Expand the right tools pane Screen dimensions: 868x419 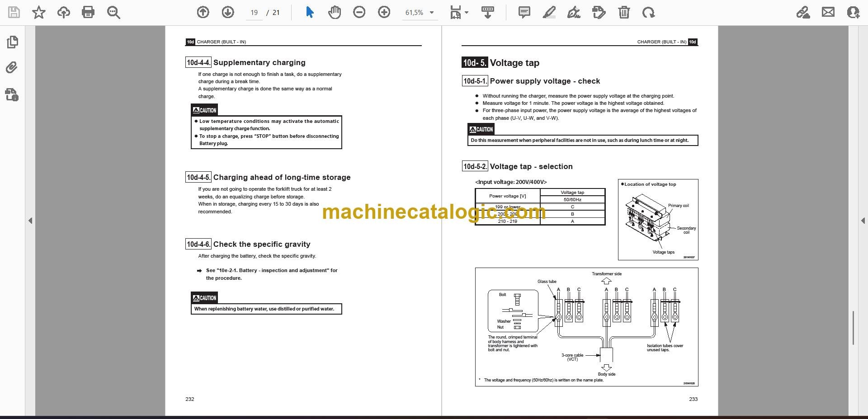(863, 221)
